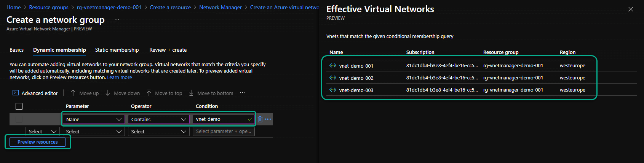
Task: Click the vnet-demo-001 network icon
Action: [333, 66]
